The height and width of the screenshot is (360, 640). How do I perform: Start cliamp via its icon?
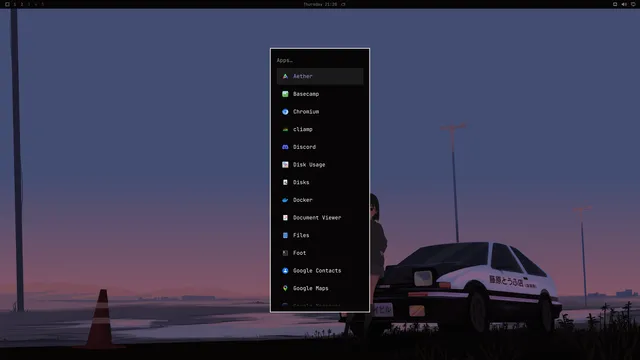(x=285, y=129)
